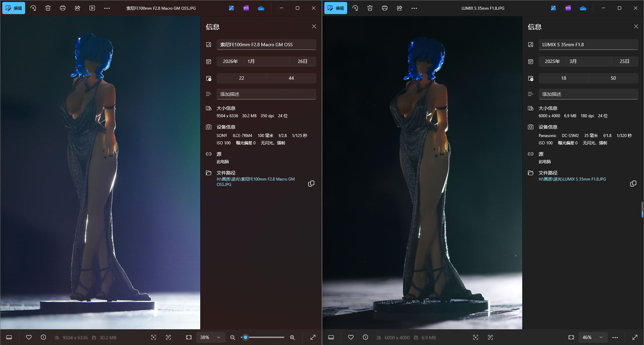This screenshot has height=345, width=644.
Task: Enter fullscreen in the Sony photo window
Action: pos(313,337)
